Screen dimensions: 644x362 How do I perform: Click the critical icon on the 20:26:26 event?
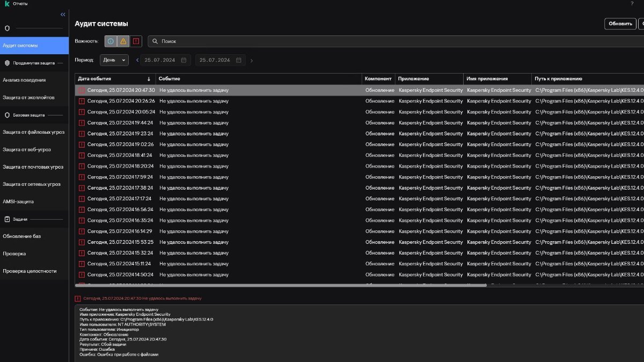click(x=82, y=101)
